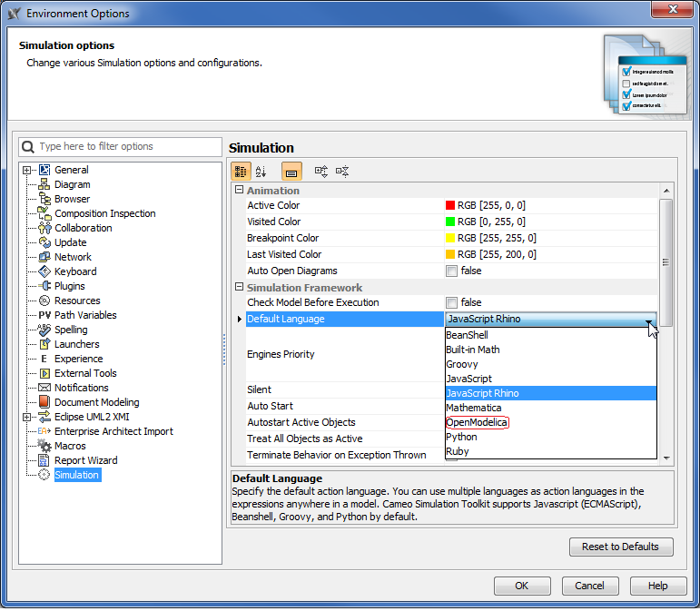
Task: Click the Cancel button
Action: coord(590,586)
